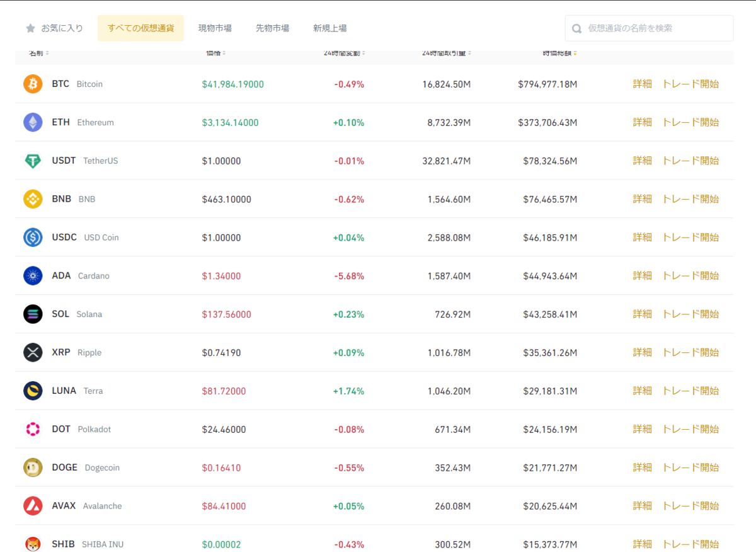Open 詳細 for the BNB row
This screenshot has height=552, width=756.
(643, 199)
